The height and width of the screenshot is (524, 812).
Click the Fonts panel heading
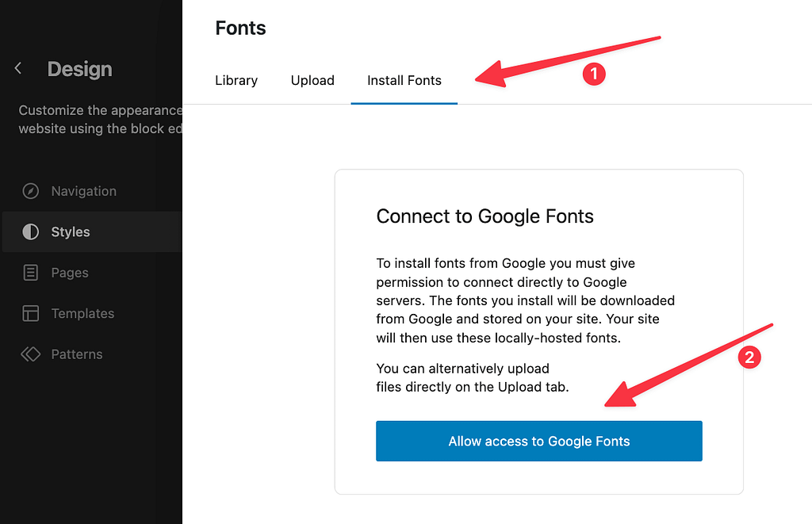[x=240, y=28]
